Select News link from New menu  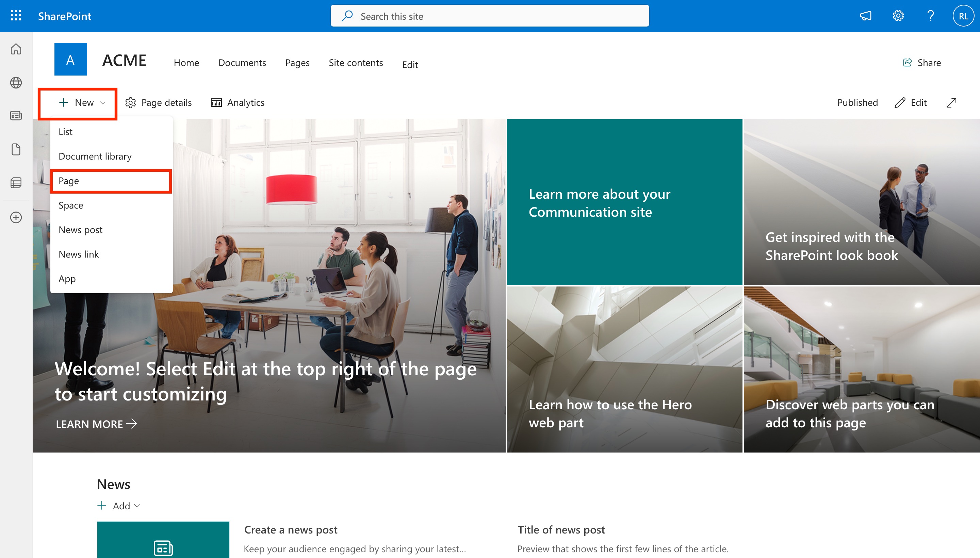point(111,255)
